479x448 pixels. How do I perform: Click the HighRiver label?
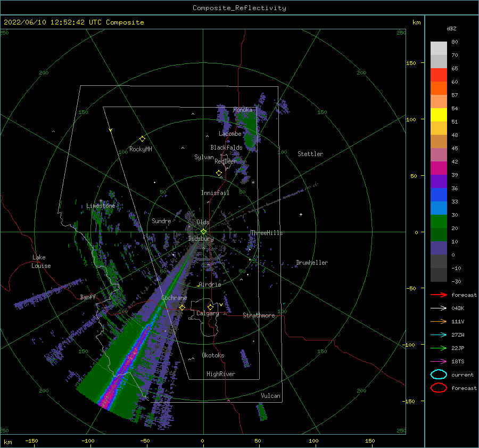[x=221, y=374]
